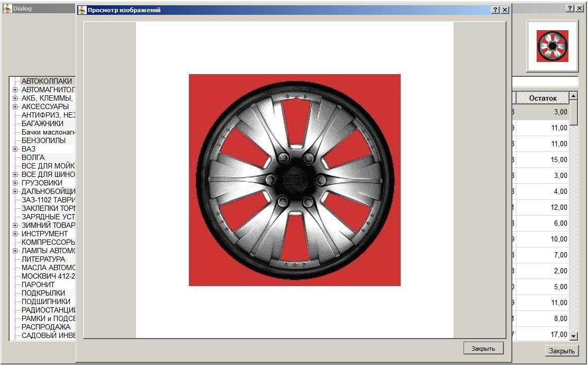Screen dimensions: 588x365
Task: Click the vertical scrollbar thumb of table
Action: [x=573, y=113]
